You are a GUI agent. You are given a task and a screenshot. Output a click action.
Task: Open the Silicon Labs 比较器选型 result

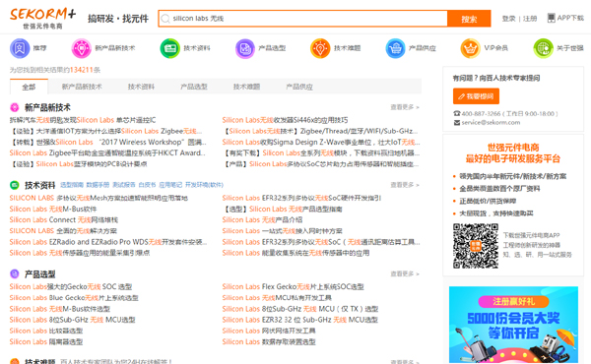pos(46,331)
